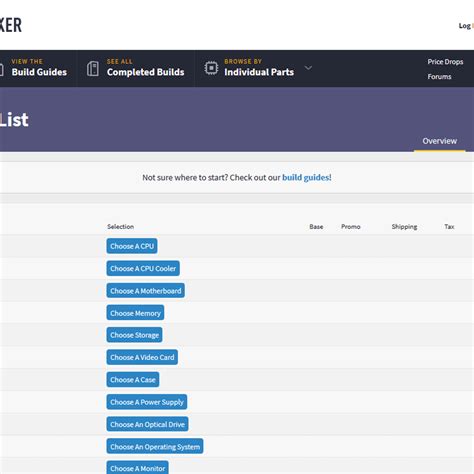
Task: Click the Individual Parts chip icon
Action: (211, 68)
